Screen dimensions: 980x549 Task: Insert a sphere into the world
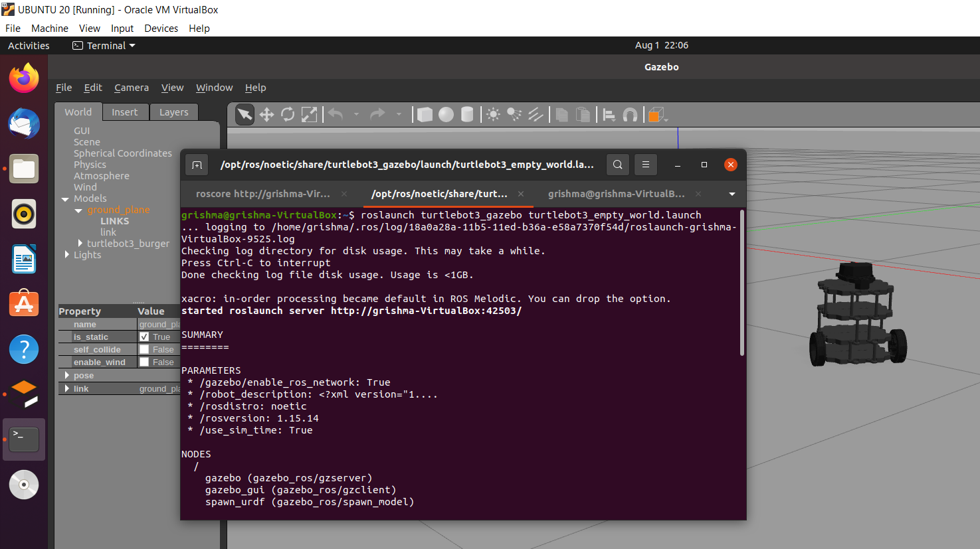pyautogui.click(x=446, y=114)
